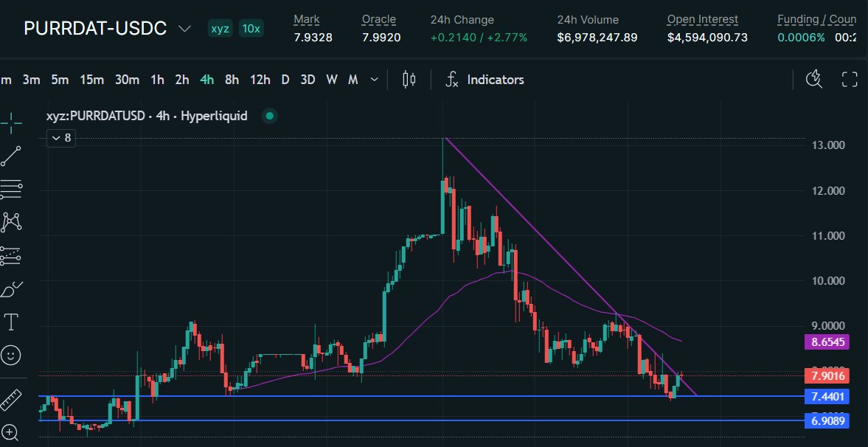
Task: Open the Indicators dialog
Action: (x=485, y=80)
